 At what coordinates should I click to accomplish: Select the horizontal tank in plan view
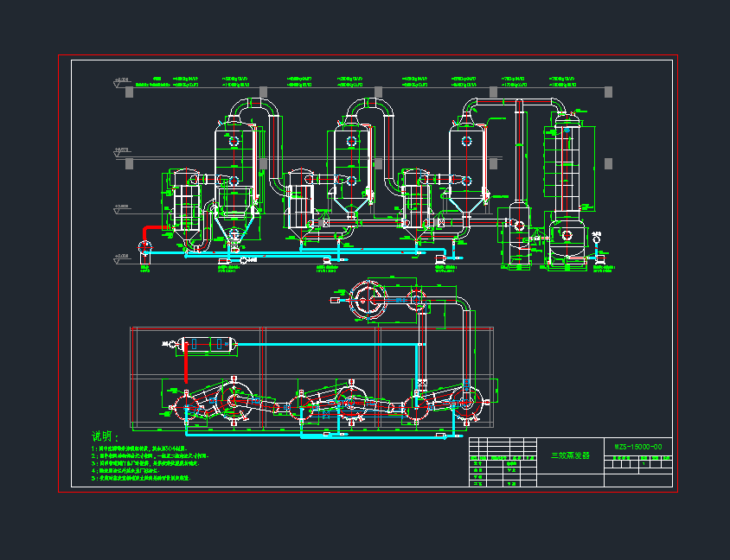207,344
